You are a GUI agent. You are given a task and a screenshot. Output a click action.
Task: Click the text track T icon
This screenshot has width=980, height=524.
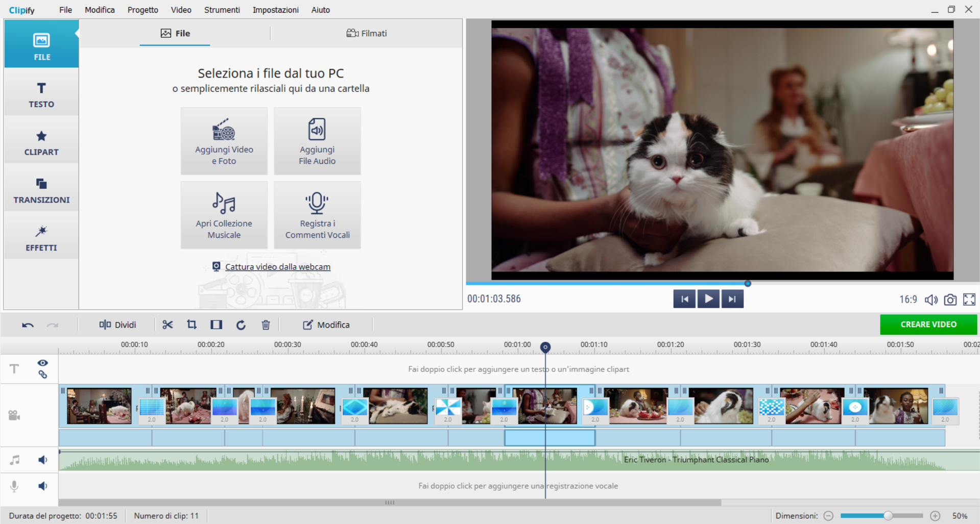point(14,369)
